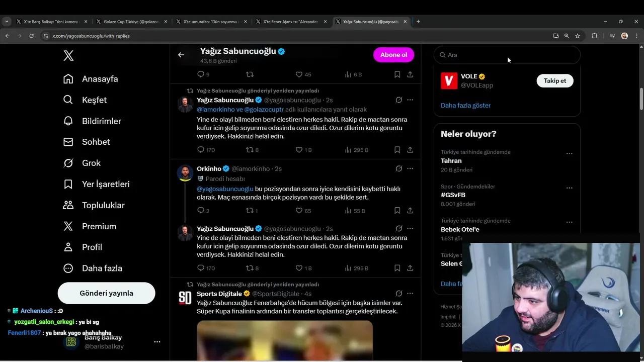Open the X logo home icon

68,56
